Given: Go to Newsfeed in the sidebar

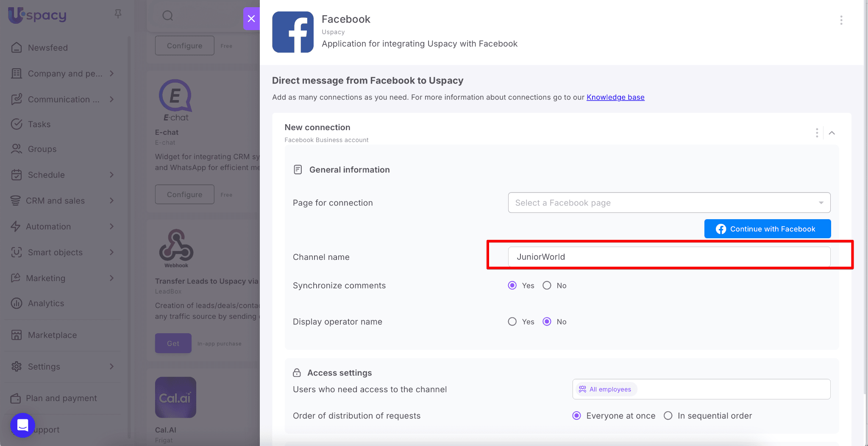Looking at the screenshot, I should click(47, 48).
